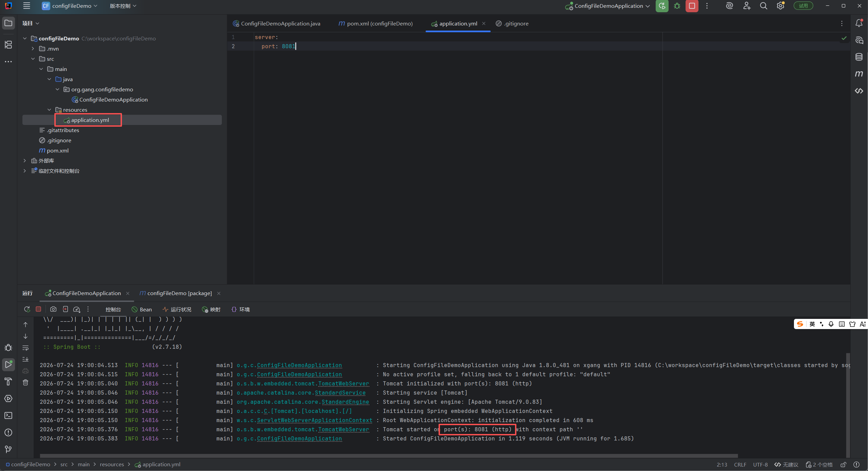The image size is (868, 471).
Task: Open editor tabs options menu
Action: [x=842, y=23]
